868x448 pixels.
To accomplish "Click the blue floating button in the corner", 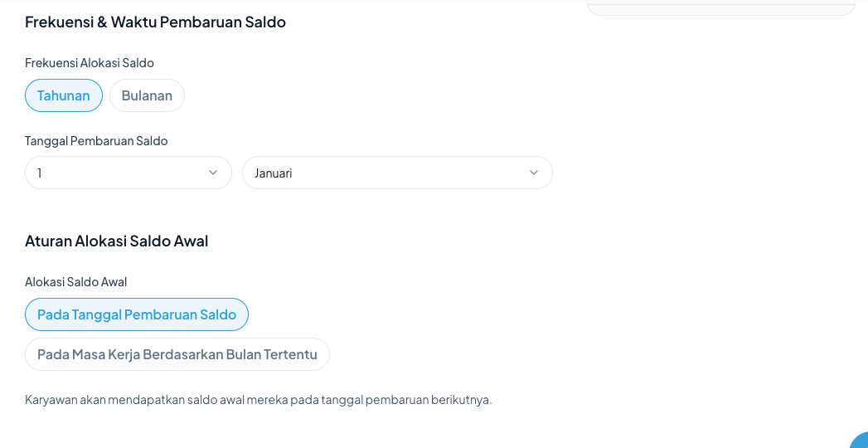I will point(861,441).
